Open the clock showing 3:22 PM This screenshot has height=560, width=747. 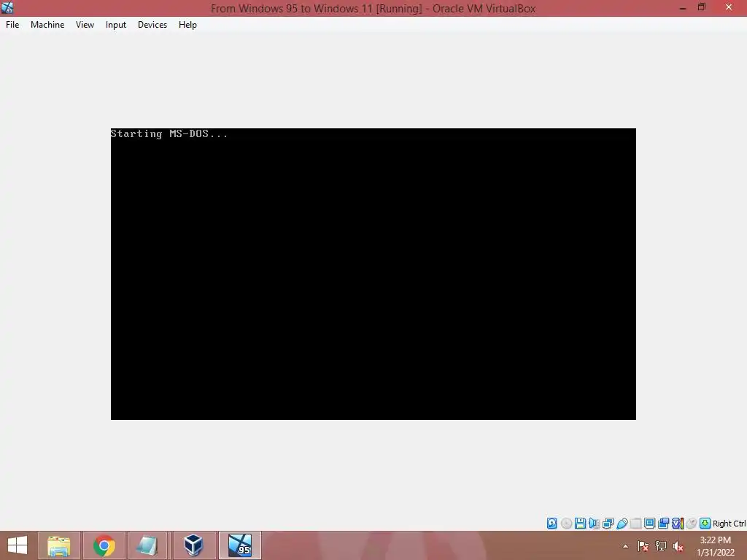(716, 546)
